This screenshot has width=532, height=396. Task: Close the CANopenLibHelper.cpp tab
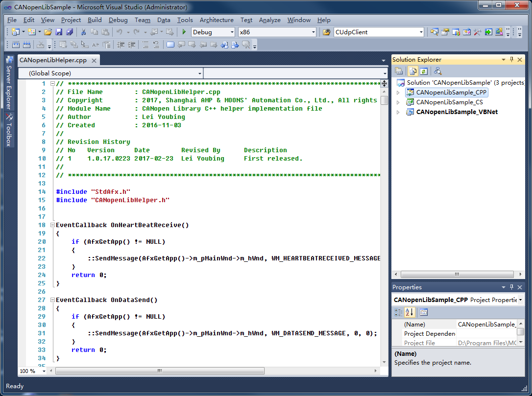coord(94,61)
